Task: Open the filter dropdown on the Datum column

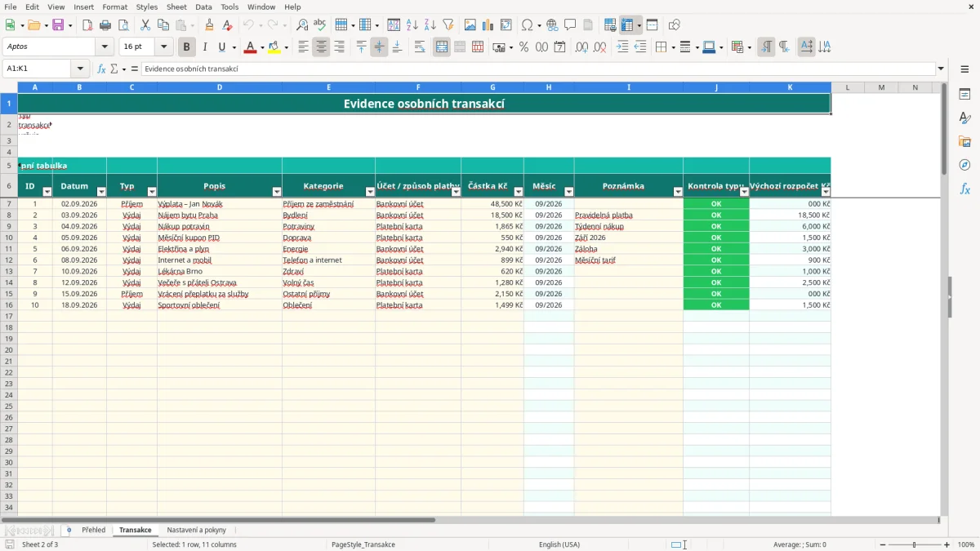Action: [x=100, y=192]
